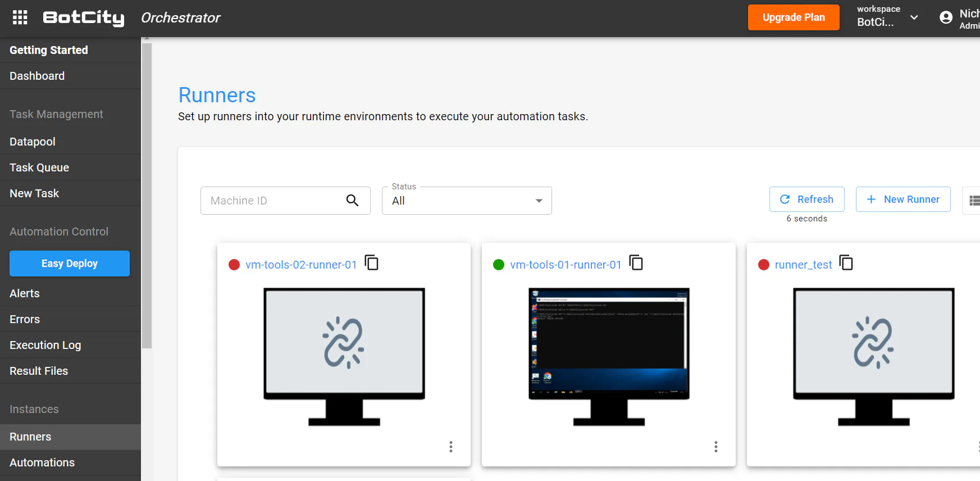Open runner_test runner link
The width and height of the screenshot is (980, 481).
click(x=803, y=265)
